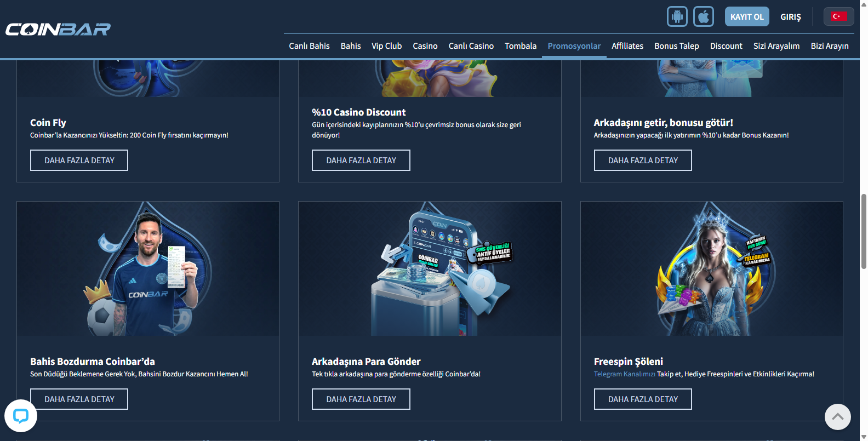Open the Freespin Şöleni queen promo image
Image resolution: width=868 pixels, height=441 pixels.
(x=712, y=268)
